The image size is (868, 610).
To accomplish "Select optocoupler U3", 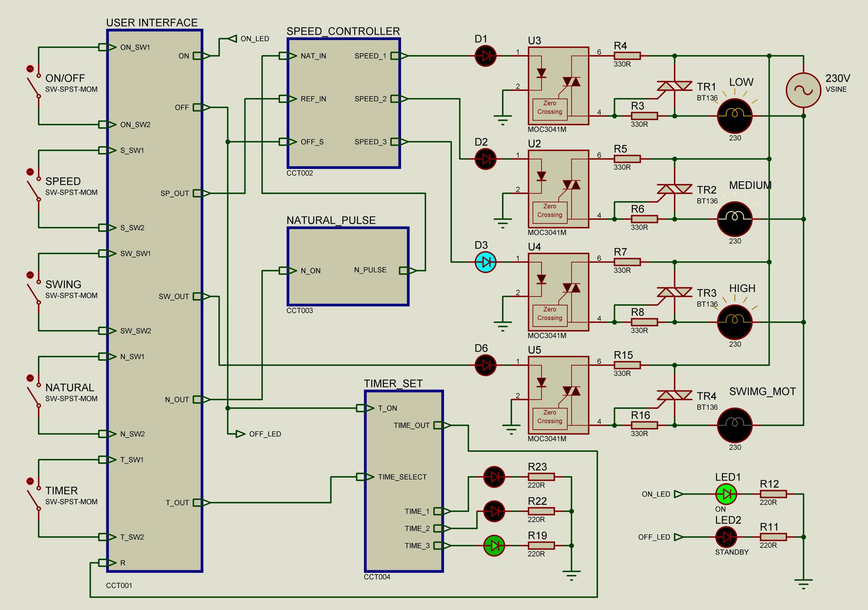I will (558, 86).
